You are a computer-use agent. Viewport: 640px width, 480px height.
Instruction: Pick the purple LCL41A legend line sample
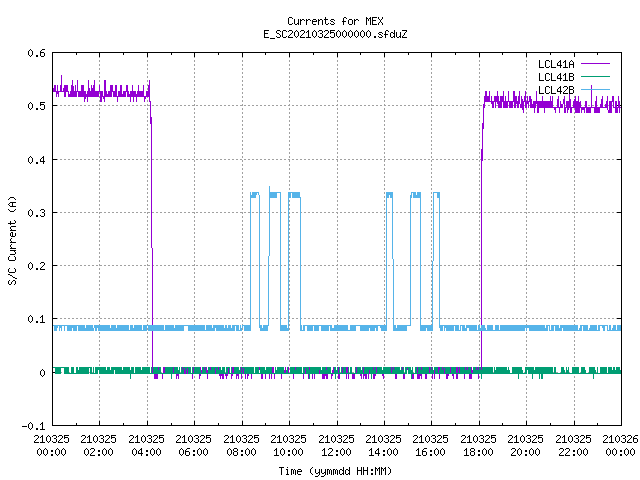coord(595,64)
